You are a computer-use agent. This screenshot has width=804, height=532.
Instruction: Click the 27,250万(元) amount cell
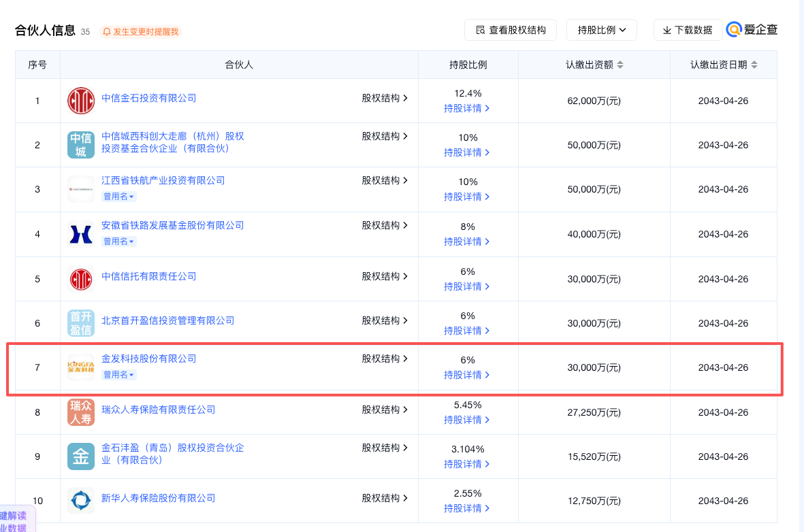pos(594,412)
